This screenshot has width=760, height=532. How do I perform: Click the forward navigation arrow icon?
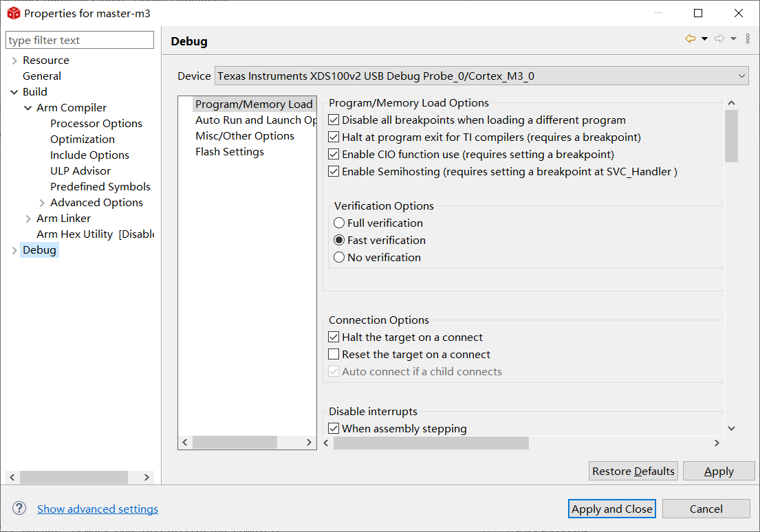click(719, 39)
